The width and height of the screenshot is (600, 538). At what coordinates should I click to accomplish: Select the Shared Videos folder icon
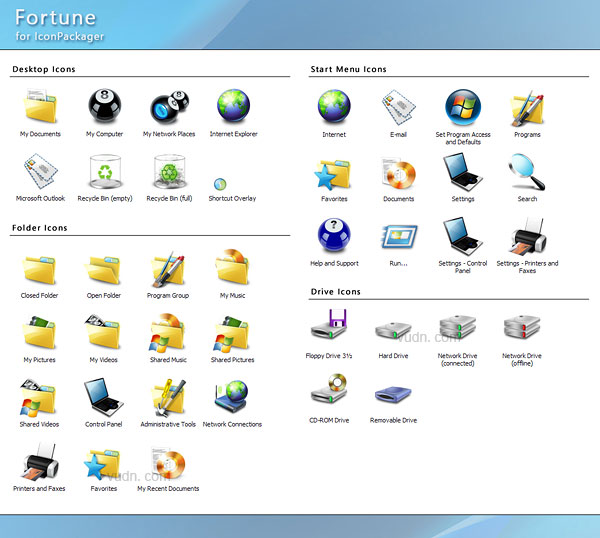(38, 398)
